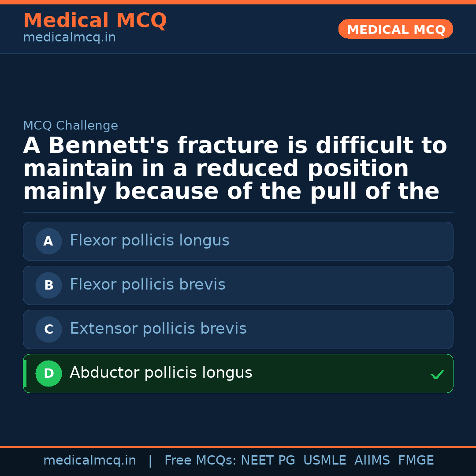Click the green accent bar beside option D

click(24, 373)
